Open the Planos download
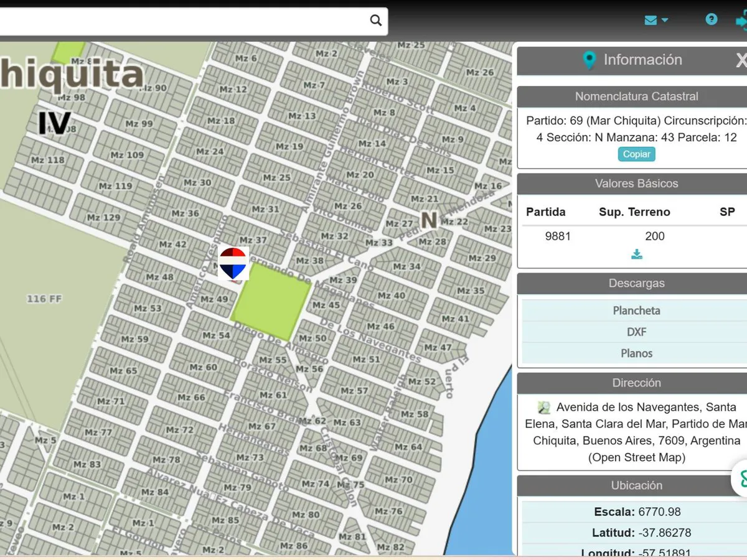The height and width of the screenshot is (560, 747). point(636,353)
